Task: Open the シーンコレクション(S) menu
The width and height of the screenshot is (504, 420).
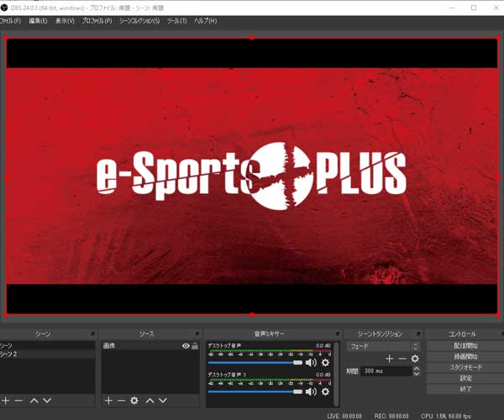Action: [x=139, y=21]
